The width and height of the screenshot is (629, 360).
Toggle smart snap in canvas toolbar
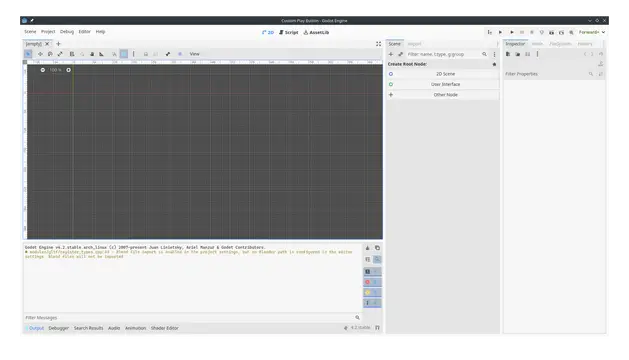114,54
